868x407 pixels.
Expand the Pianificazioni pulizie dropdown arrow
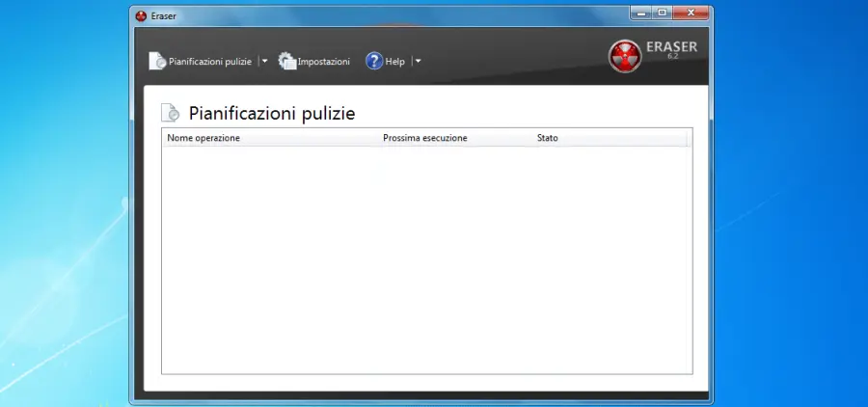(264, 61)
